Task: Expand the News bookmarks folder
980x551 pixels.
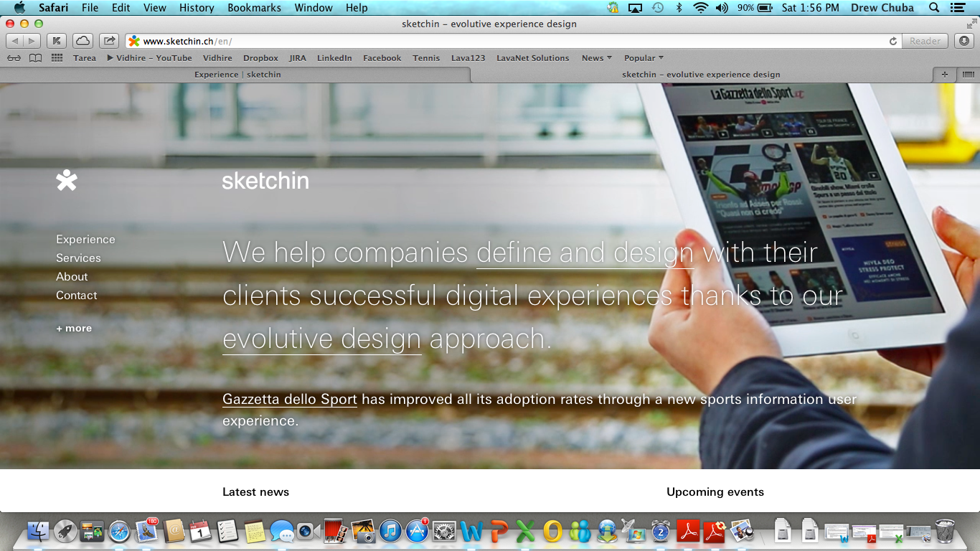Action: tap(596, 58)
